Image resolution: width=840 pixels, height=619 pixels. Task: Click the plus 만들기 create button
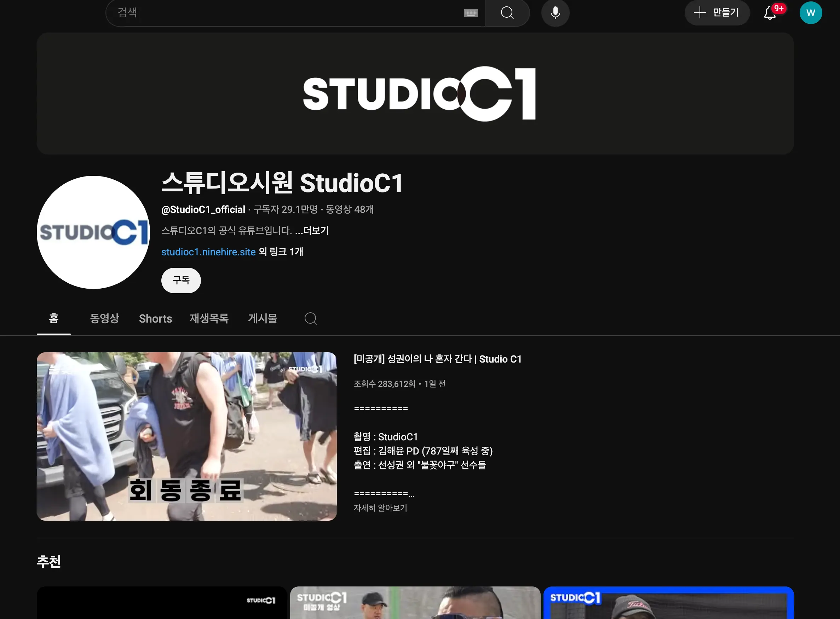[717, 13]
